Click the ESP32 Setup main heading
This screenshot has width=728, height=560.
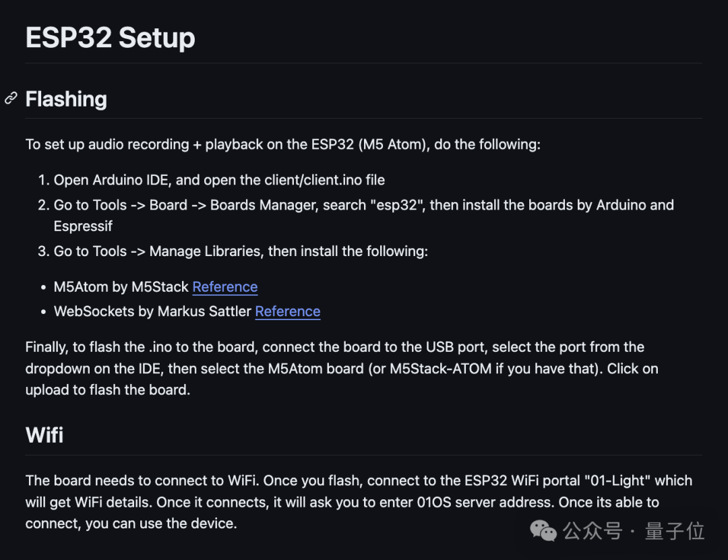point(110,38)
